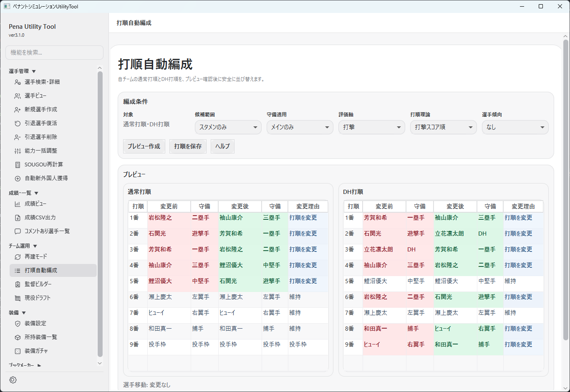Go to 選手検索・詳細 in sidebar

coord(53,82)
